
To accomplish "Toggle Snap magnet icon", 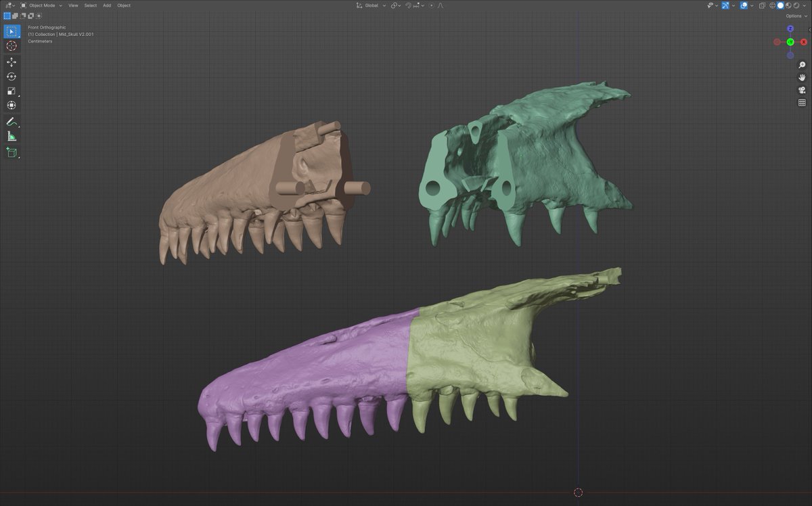I will 408,5.
